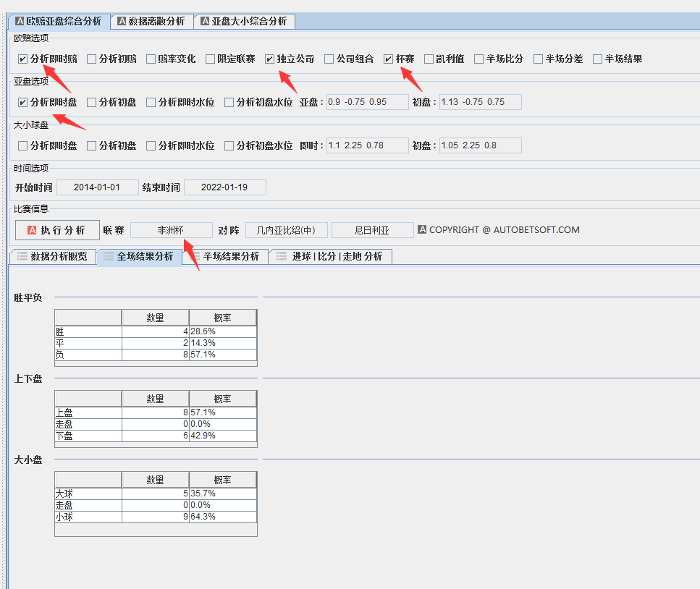Uncheck the 独立公司 checkbox
This screenshot has height=589, width=700.
pos(270,59)
